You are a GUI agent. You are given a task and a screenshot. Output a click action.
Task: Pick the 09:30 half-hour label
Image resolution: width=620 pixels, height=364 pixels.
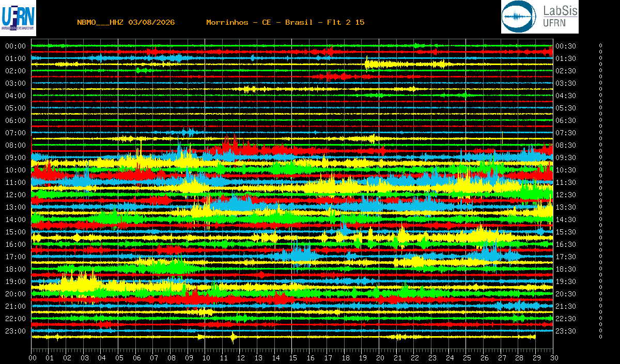coord(565,157)
